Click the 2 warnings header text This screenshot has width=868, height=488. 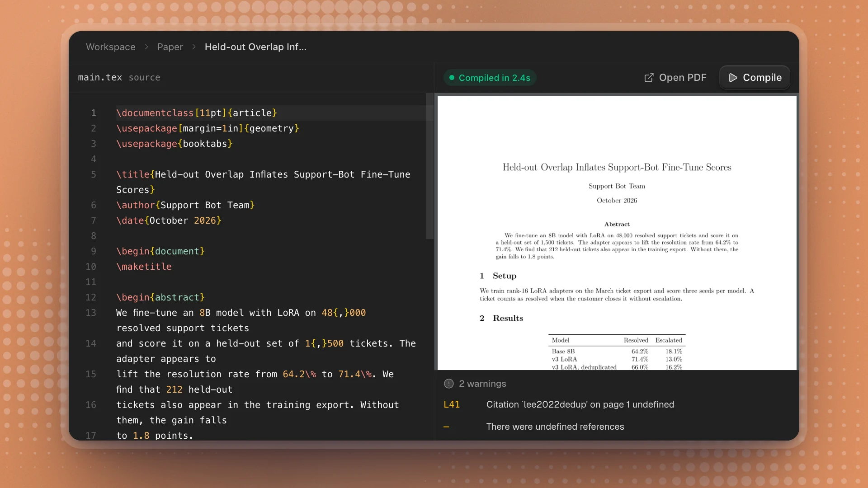[482, 384]
